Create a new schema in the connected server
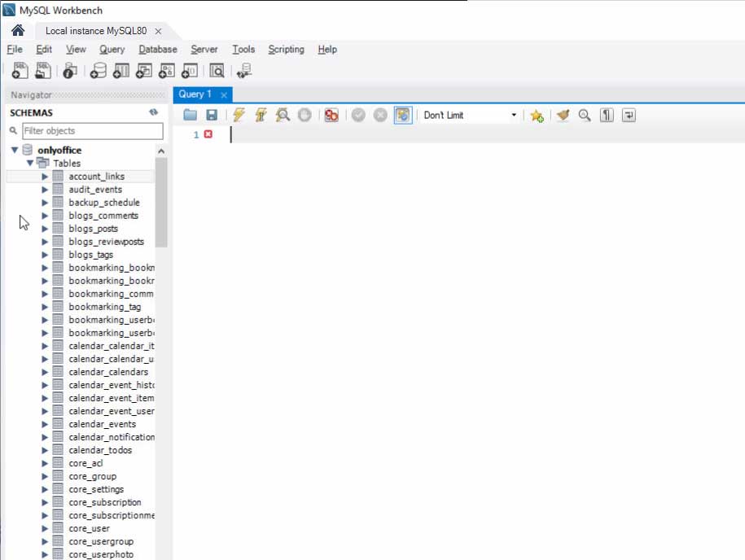 click(96, 71)
